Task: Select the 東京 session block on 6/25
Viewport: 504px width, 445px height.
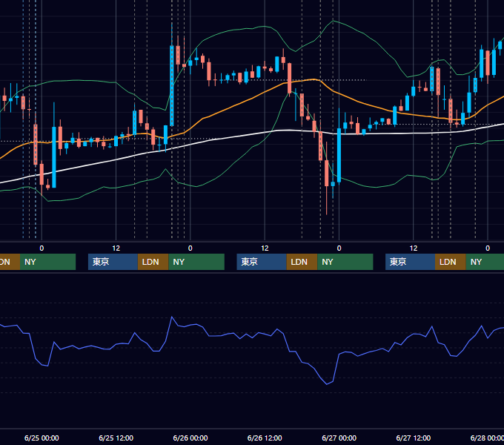Action: 113,262
